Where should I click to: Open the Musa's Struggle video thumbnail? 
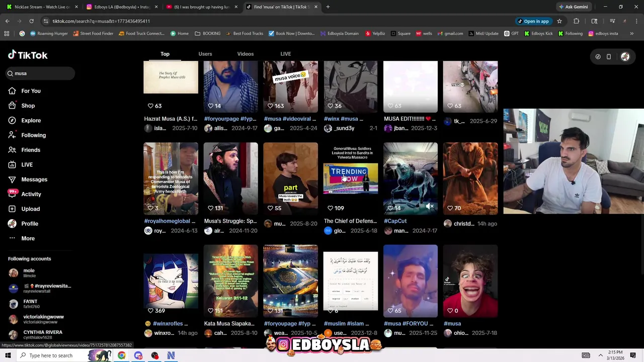point(230,178)
